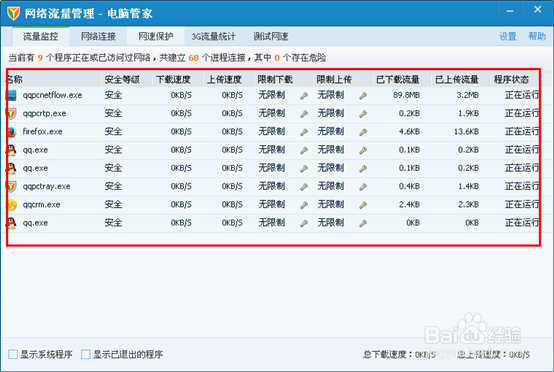
Task: Click the Firefox icon beside firefox.exe
Action: (11, 132)
